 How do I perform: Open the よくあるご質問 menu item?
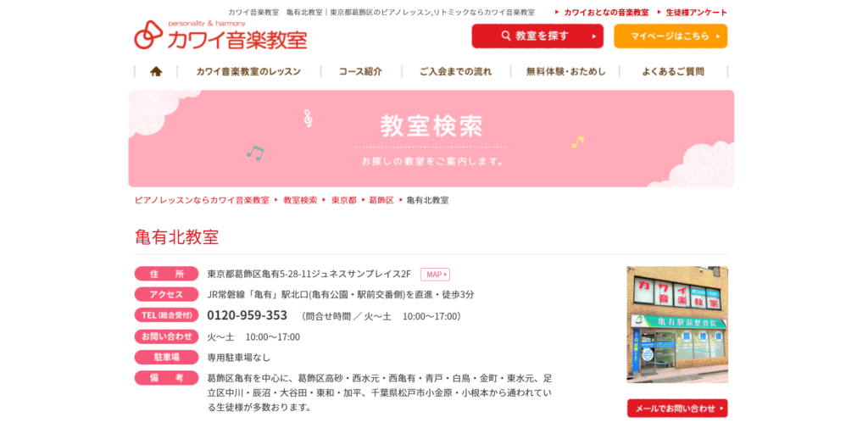673,71
